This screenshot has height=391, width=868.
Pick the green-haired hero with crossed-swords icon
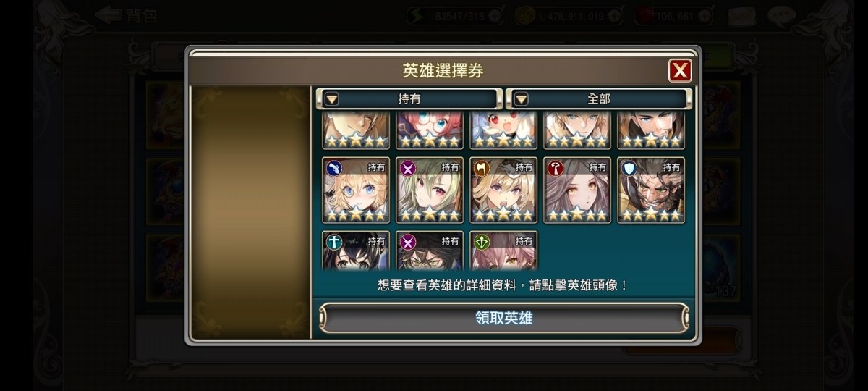pos(430,190)
